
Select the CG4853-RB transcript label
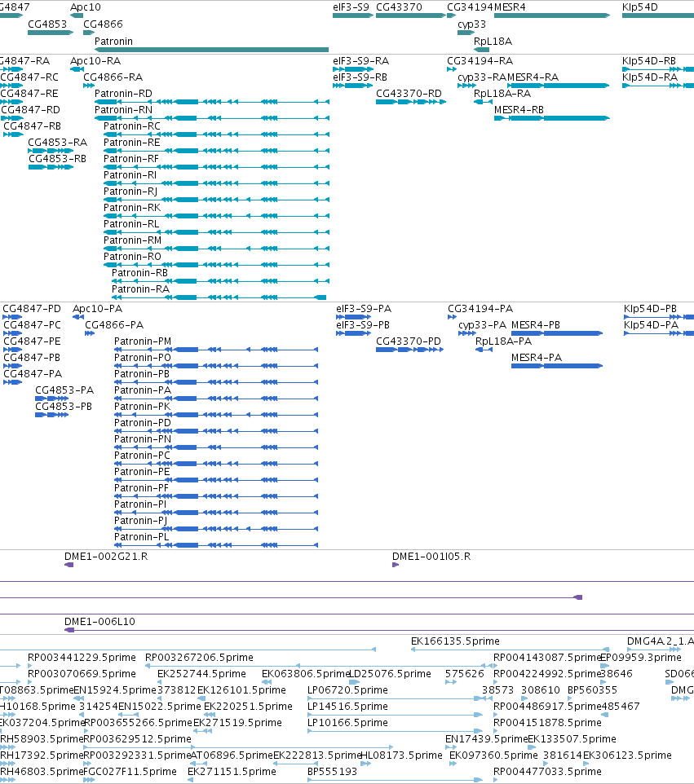58,159
